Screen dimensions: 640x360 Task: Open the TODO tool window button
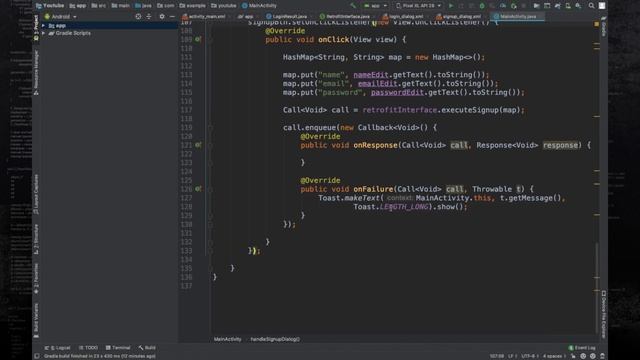point(89,348)
